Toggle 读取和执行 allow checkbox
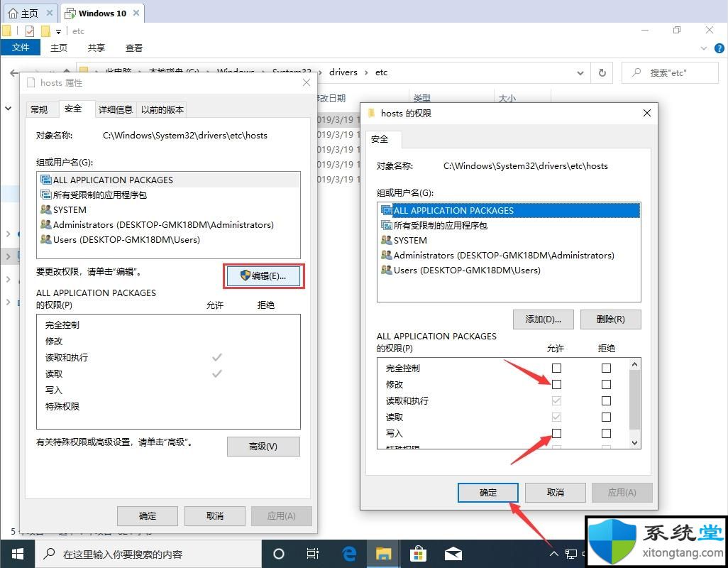The width and height of the screenshot is (728, 568). (x=556, y=400)
